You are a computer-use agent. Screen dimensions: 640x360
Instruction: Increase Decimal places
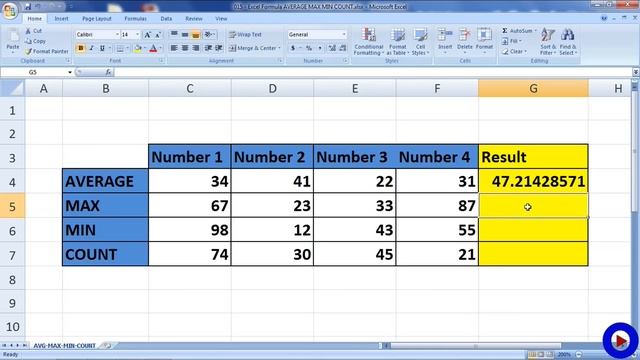pyautogui.click(x=332, y=48)
